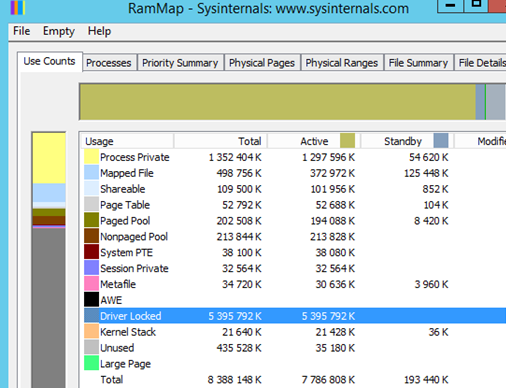
Task: Sort by the Standby column header
Action: [x=407, y=141]
